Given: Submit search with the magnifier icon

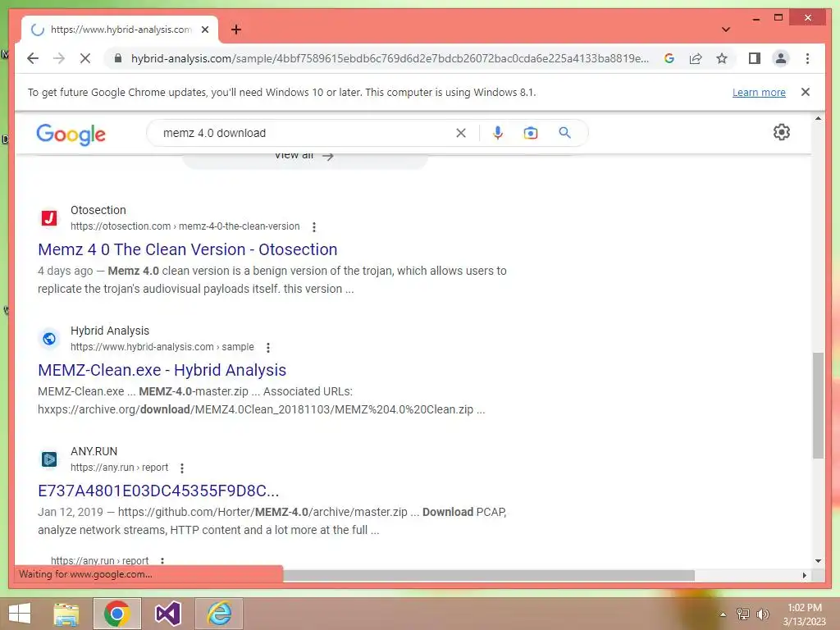Looking at the screenshot, I should click(564, 133).
